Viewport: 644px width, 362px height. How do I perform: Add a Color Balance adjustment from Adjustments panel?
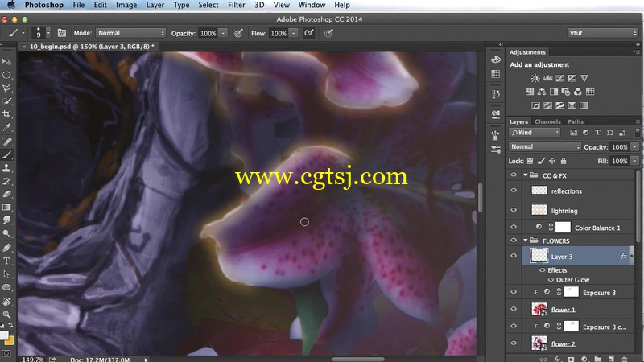click(x=542, y=92)
